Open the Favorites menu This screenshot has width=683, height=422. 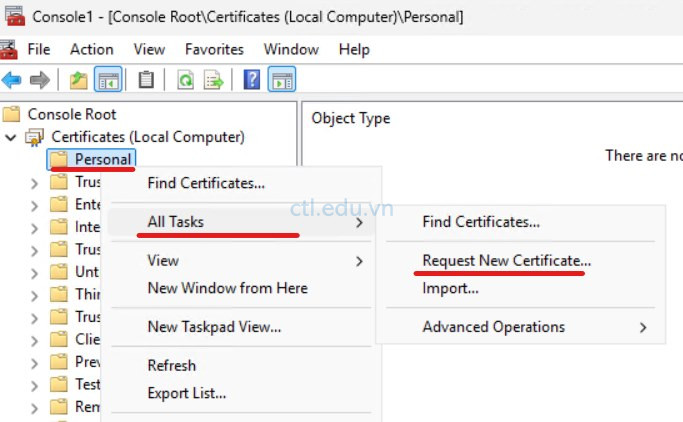(x=214, y=49)
